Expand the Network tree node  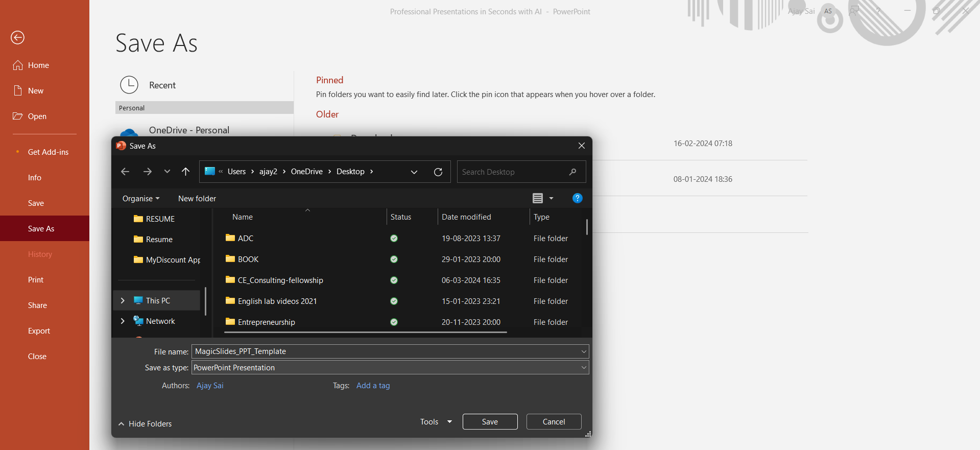[123, 321]
